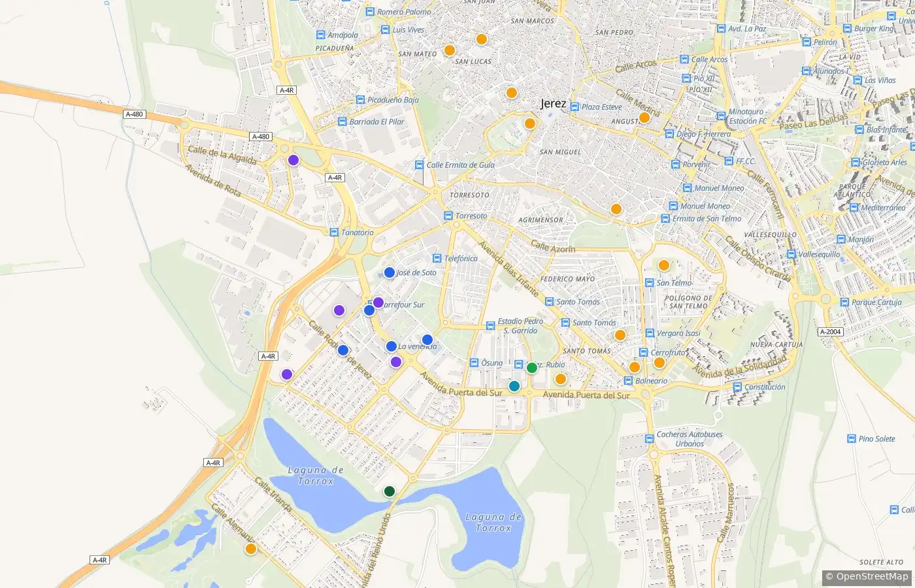
Task: Open the Torresoto bus stop icon
Action: (x=448, y=216)
